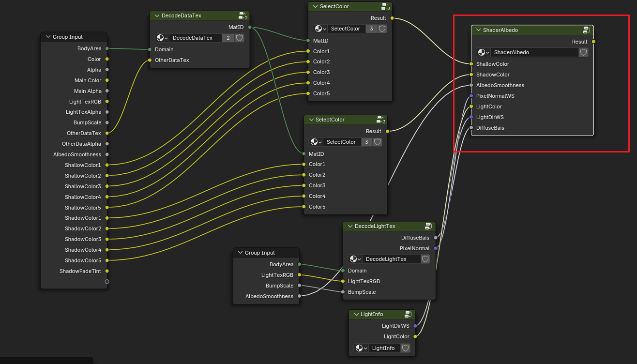
Task: Click the user count 2 on DecodeDataTex
Action: point(228,38)
